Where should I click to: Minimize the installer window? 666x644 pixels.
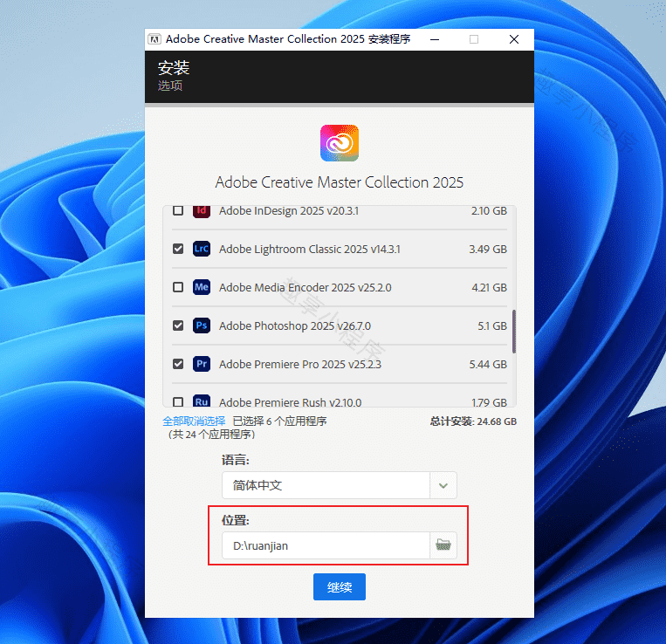pos(435,39)
